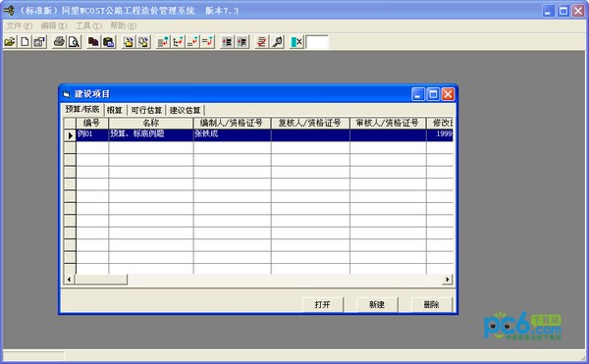The image size is (589, 364).
Task: Minimize the 建设项目 window
Action: click(418, 94)
